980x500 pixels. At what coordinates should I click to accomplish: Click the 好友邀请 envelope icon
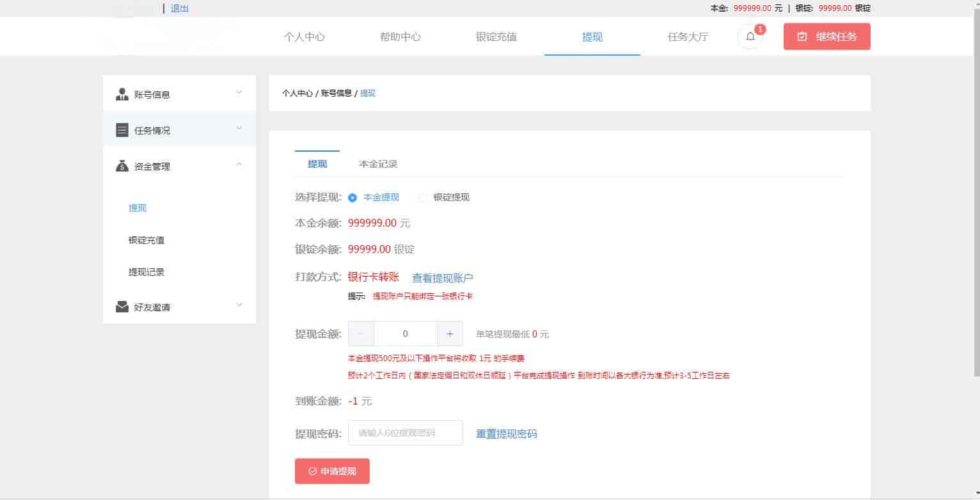(x=122, y=307)
